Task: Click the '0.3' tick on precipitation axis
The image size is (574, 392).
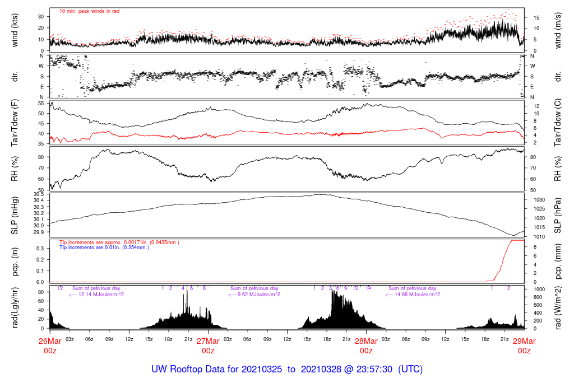Action: (40, 249)
